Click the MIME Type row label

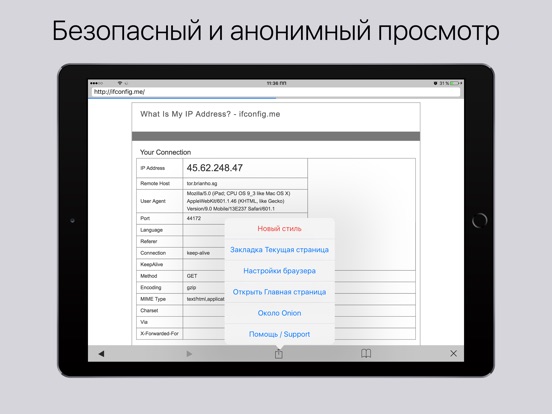tap(153, 299)
